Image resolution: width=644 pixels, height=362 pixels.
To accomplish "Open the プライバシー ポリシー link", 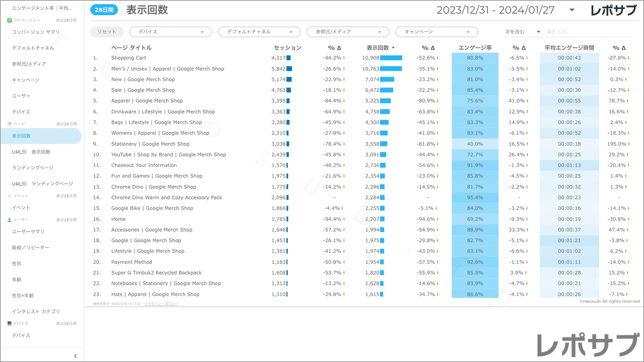I will coord(161,304).
